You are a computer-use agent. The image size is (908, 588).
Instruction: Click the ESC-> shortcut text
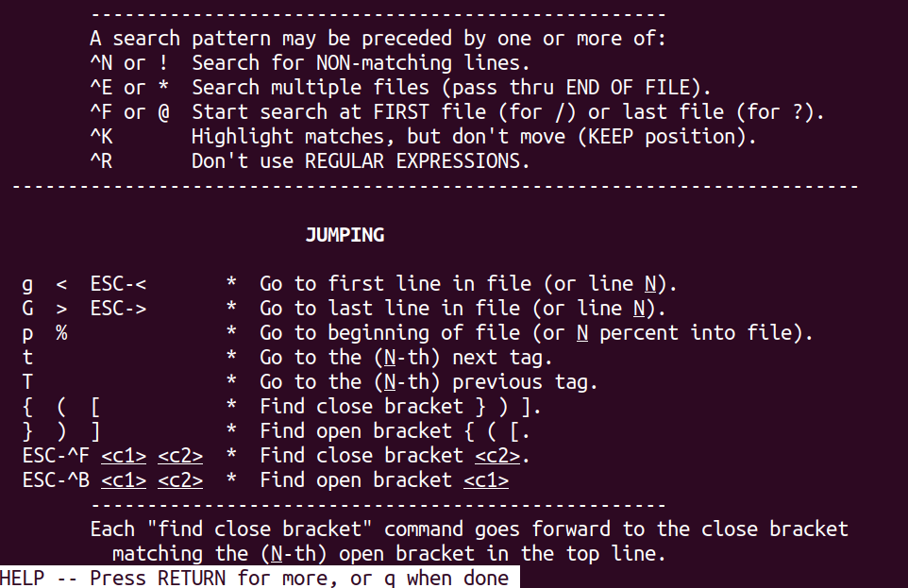(118, 309)
